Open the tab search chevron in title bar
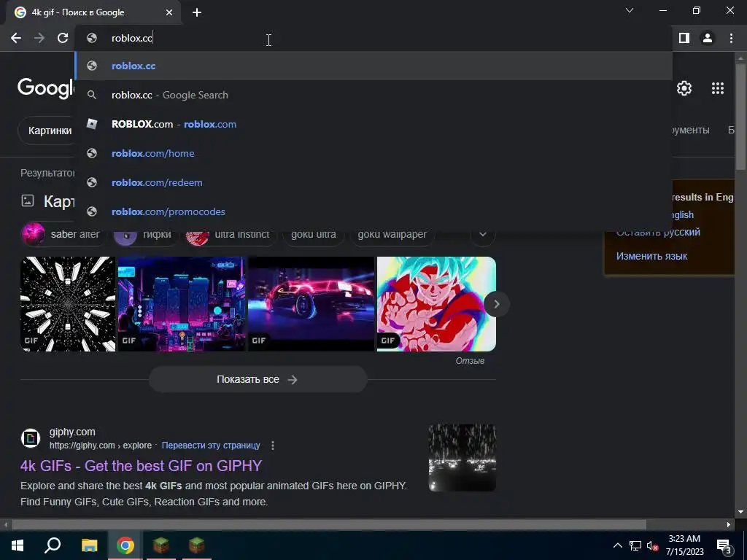Viewport: 747px width, 560px height. tap(630, 10)
